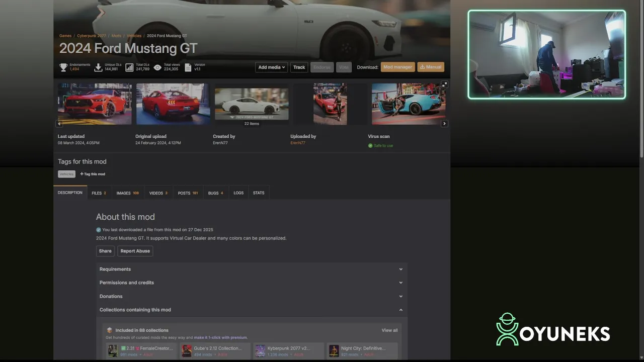Click make it 1-click with premium link
Screen dimensions: 644x362
[220, 337]
